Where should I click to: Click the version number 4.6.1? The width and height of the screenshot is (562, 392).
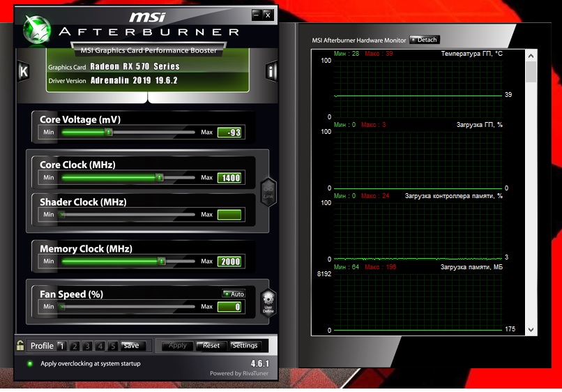pos(260,363)
